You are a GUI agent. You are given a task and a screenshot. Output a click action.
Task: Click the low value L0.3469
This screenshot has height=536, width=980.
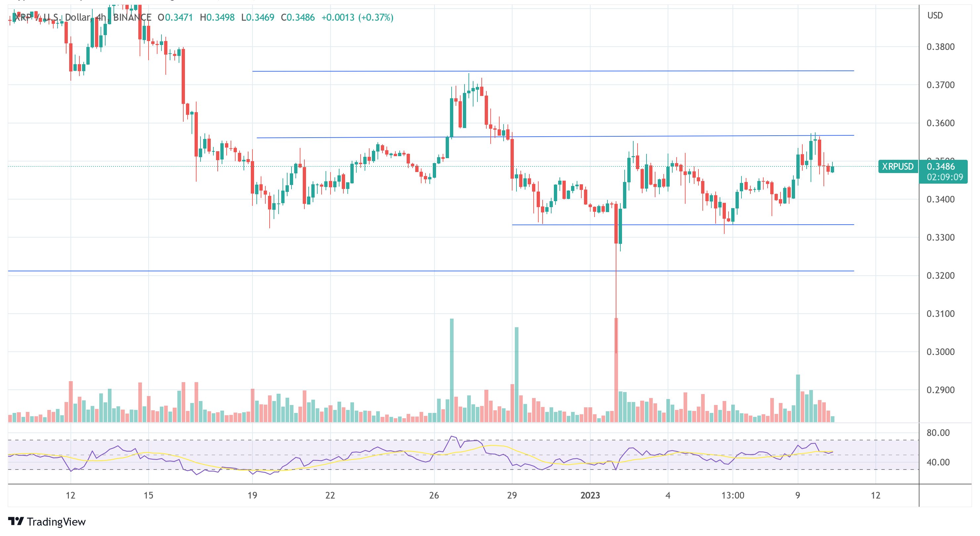[257, 18]
